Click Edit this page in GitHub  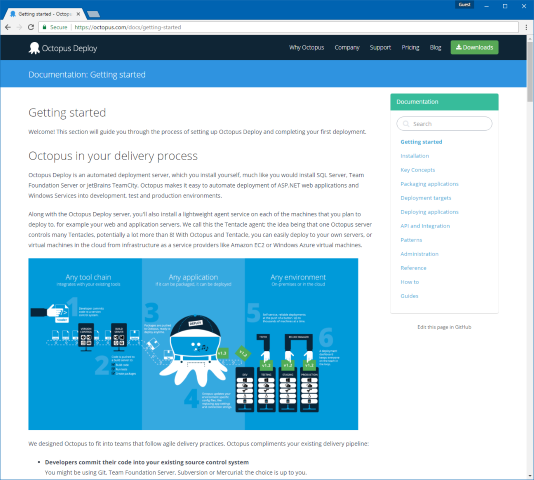click(x=444, y=327)
